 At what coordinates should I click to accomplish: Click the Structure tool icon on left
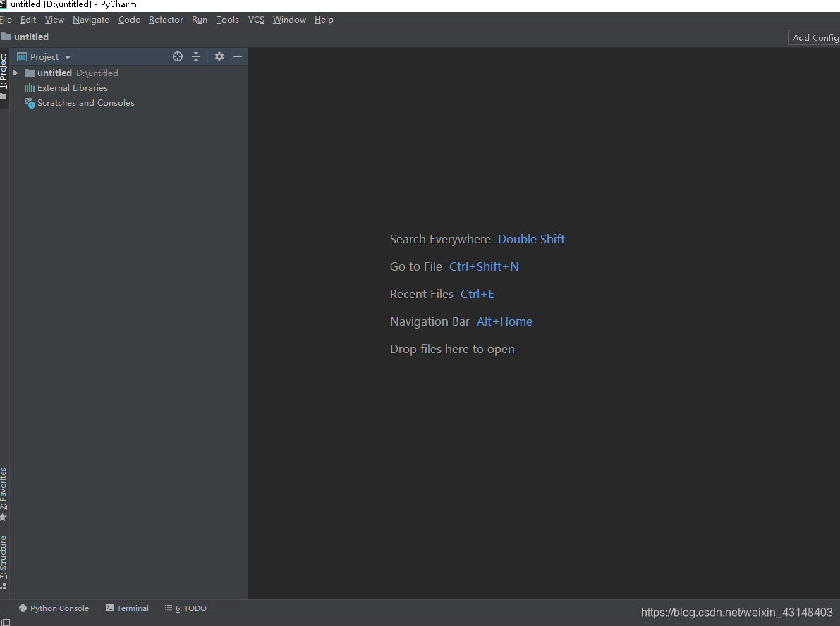(4, 586)
